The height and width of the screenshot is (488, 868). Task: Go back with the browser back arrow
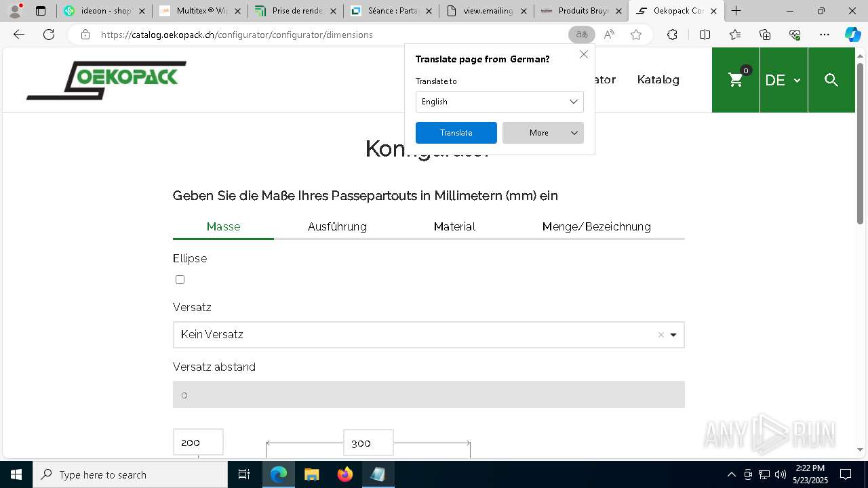tap(19, 35)
